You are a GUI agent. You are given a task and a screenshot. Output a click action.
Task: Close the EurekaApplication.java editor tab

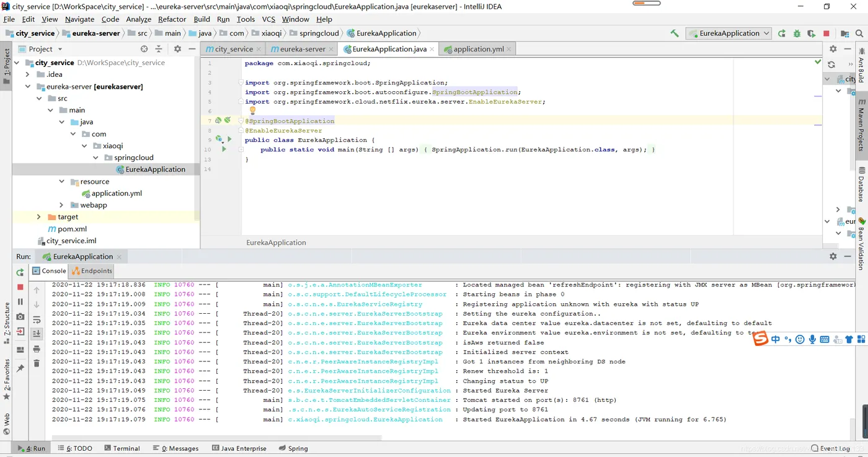click(432, 49)
